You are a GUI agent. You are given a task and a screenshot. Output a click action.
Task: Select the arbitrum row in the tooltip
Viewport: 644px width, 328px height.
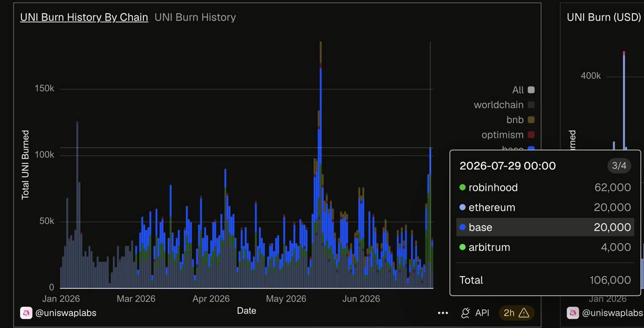click(545, 247)
